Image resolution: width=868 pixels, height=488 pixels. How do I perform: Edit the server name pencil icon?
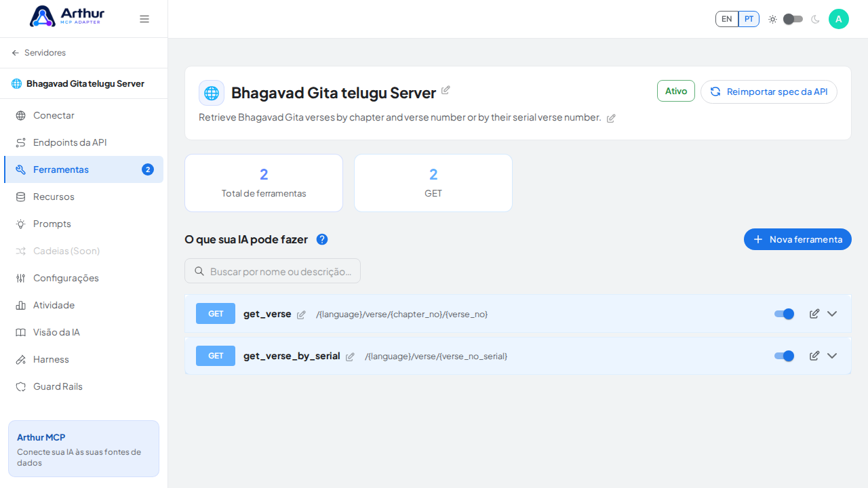tap(446, 90)
